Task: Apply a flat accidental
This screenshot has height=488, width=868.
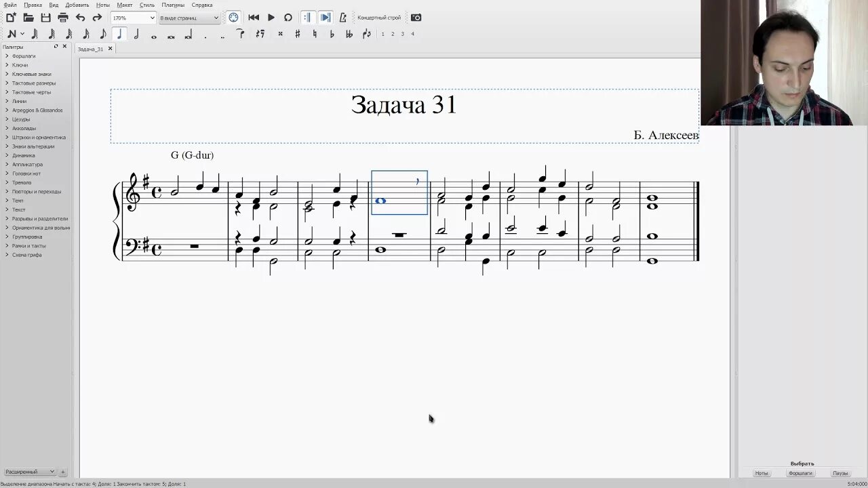Action: (332, 34)
